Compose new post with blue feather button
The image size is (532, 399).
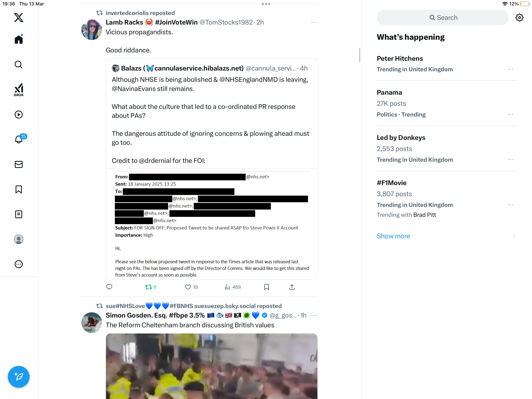[18, 377]
